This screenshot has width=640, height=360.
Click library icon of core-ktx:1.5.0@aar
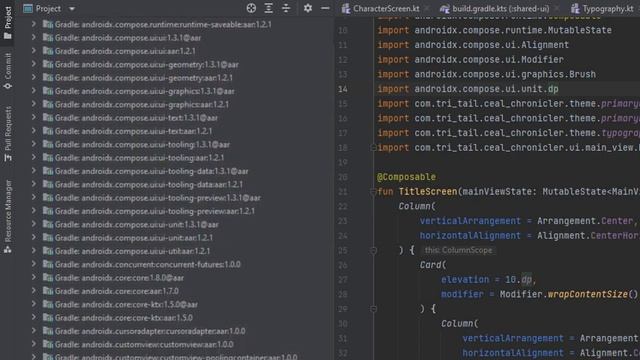pyautogui.click(x=48, y=304)
